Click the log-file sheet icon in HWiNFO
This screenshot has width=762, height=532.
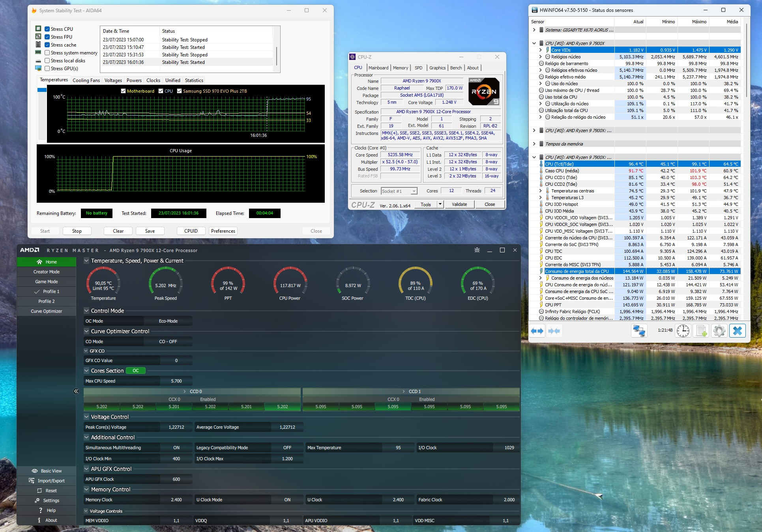pyautogui.click(x=701, y=331)
